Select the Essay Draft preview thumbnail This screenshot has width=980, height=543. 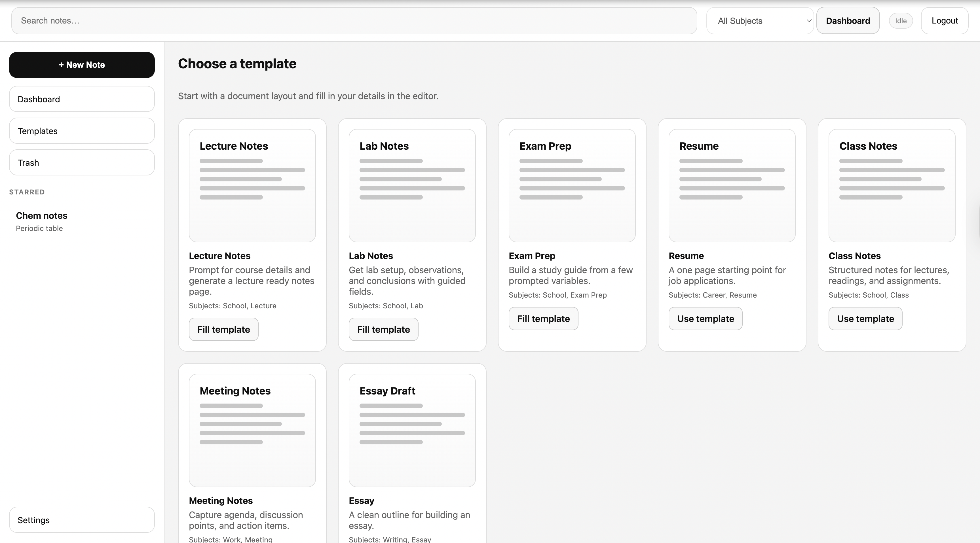pos(412,430)
